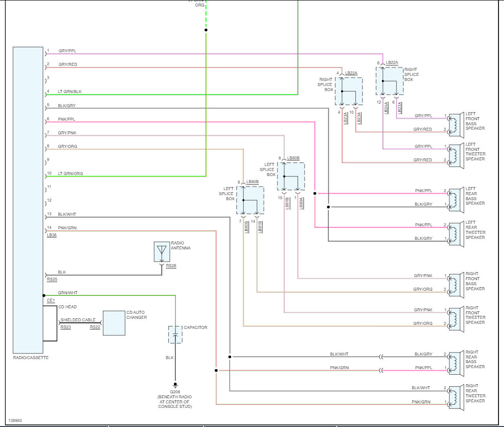Select the RS26 antenna connector label
This screenshot has width=504, height=427.
tap(171, 266)
